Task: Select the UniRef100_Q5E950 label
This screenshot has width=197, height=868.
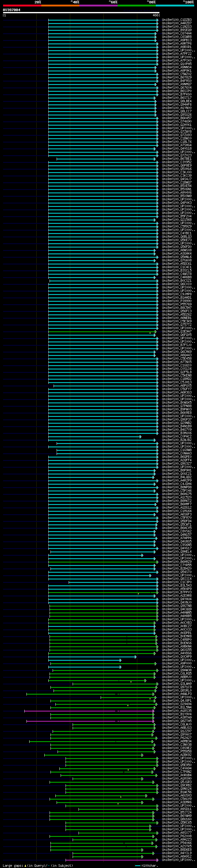Action: click(x=177, y=765)
